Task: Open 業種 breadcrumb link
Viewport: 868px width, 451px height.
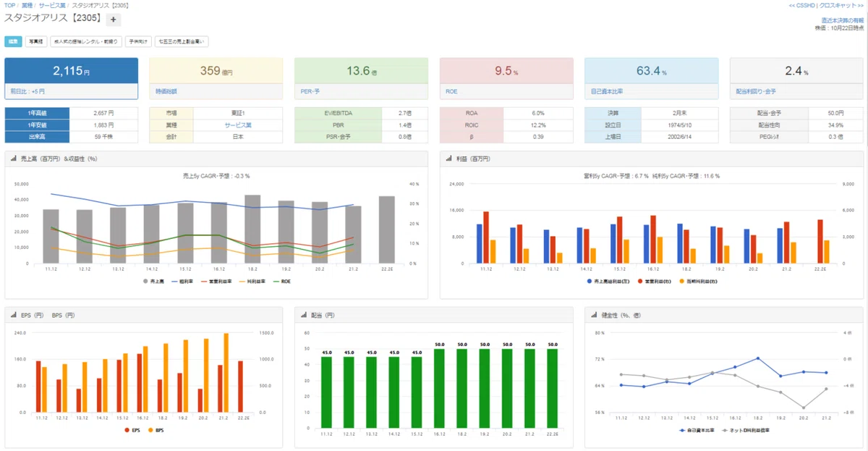Action: (27, 5)
